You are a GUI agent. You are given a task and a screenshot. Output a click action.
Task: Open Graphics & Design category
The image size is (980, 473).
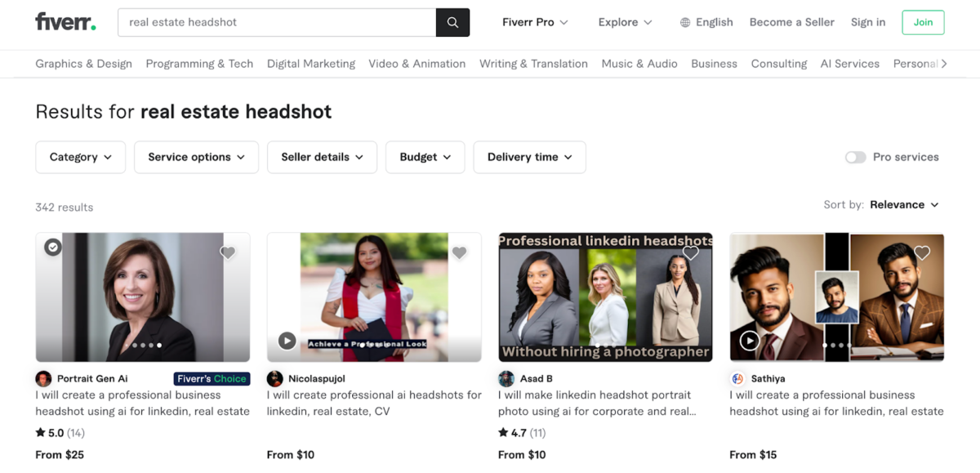83,64
